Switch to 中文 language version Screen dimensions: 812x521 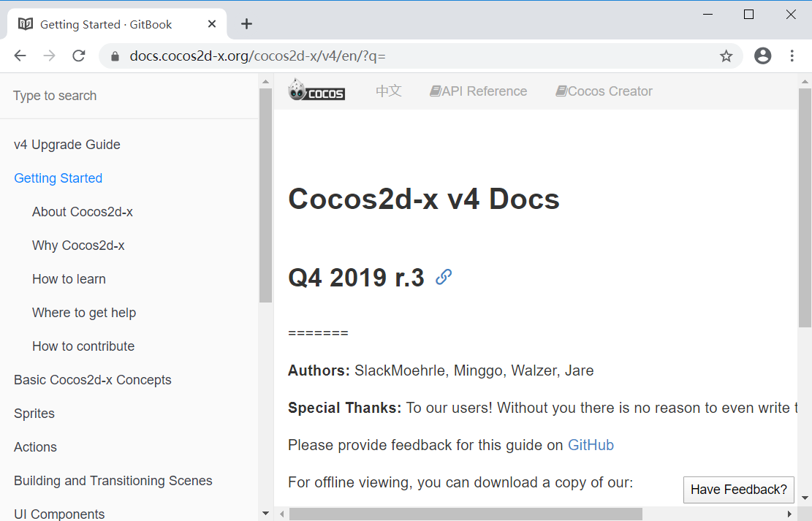388,91
